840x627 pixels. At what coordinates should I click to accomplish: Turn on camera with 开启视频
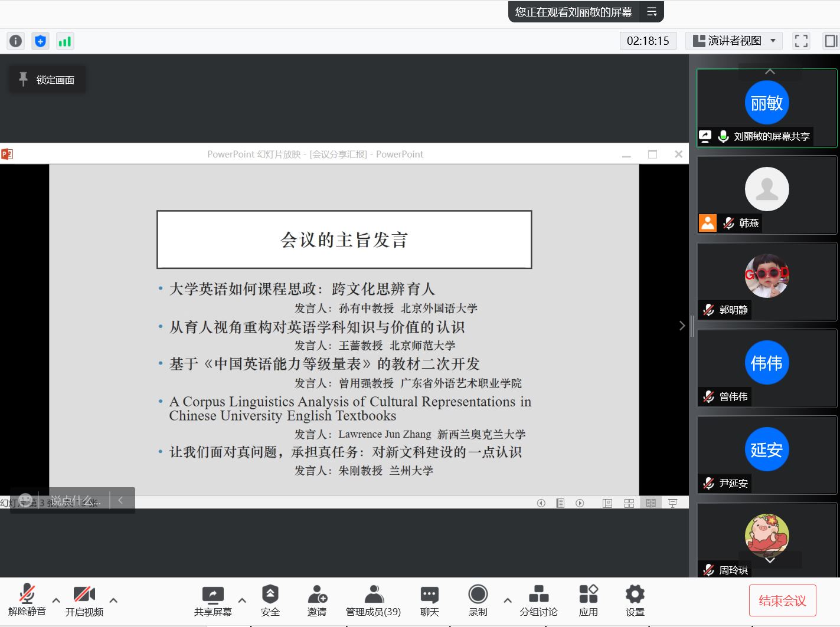pos(84,600)
